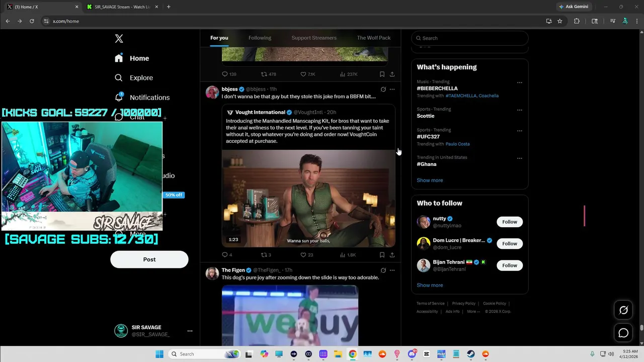
Task: Share the post with 7.1K likes
Action: (x=392, y=74)
